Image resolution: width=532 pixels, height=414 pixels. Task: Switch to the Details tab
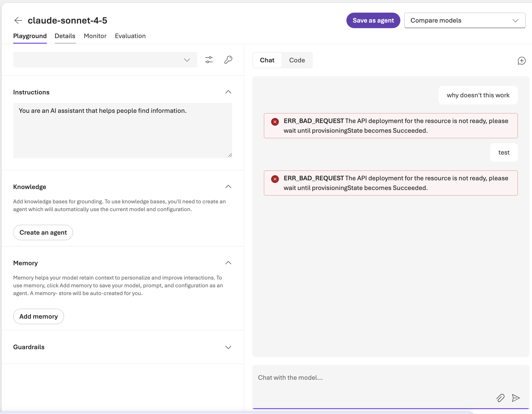65,36
